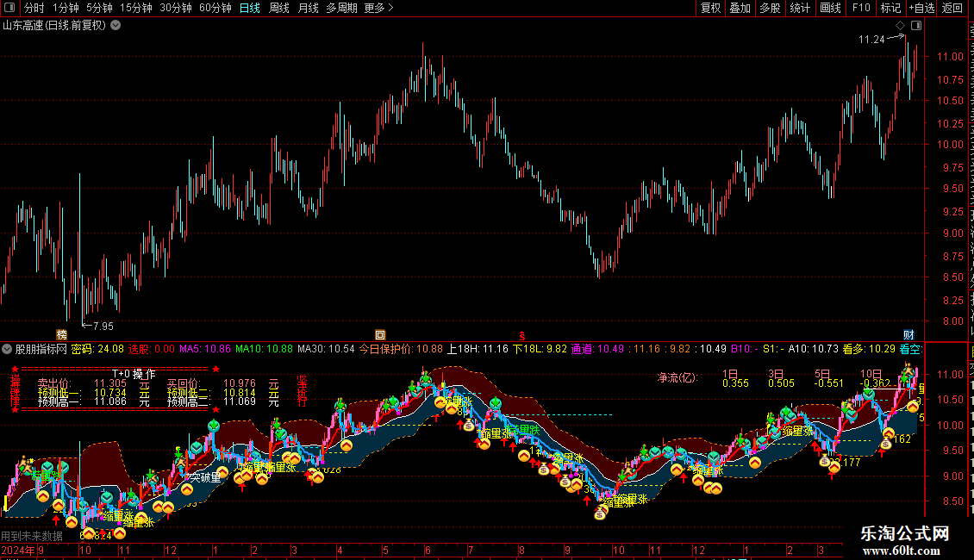Open F10 company information
This screenshot has height=560, width=974.
pos(861,8)
